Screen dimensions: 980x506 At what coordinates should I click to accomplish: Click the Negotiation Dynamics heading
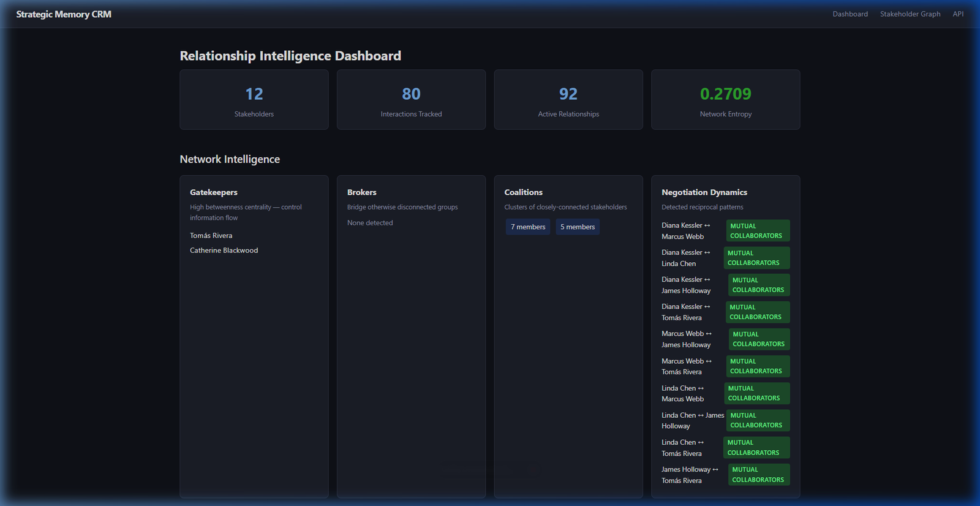[704, 192]
